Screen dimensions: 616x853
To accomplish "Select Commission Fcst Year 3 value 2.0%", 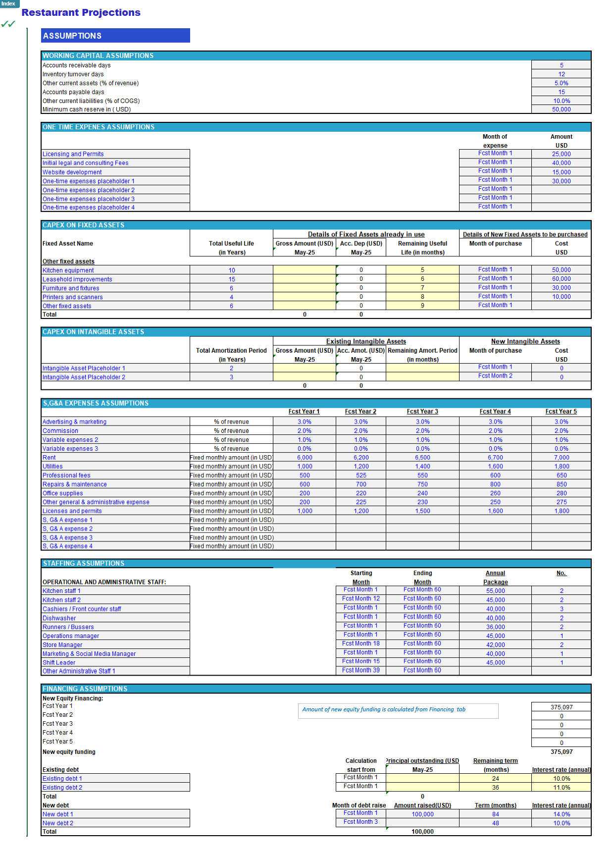I will point(422,431).
